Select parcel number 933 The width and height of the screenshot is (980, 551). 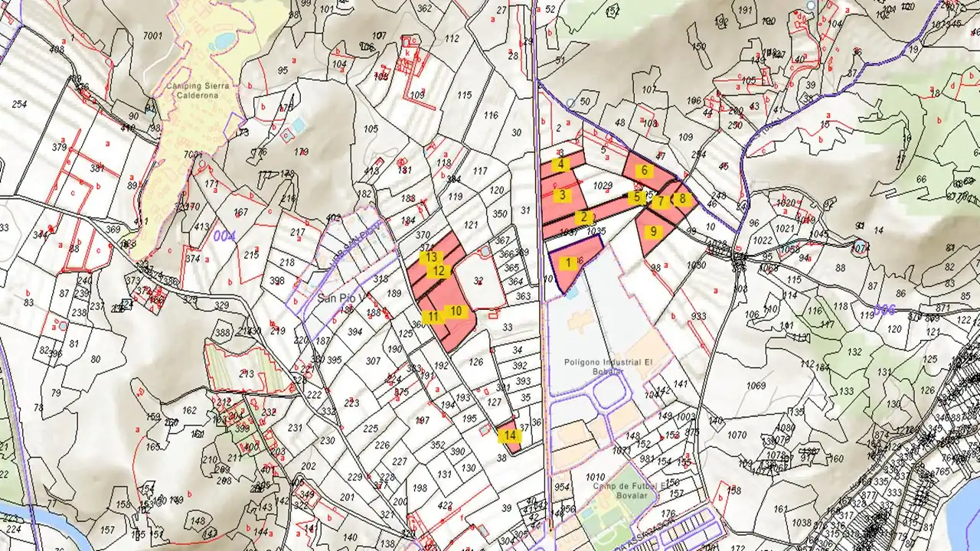(x=699, y=316)
